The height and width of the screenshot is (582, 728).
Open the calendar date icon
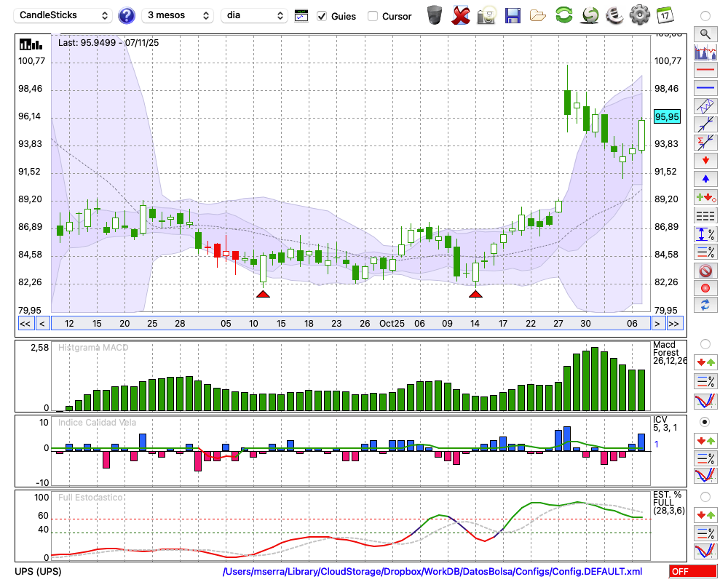(664, 15)
